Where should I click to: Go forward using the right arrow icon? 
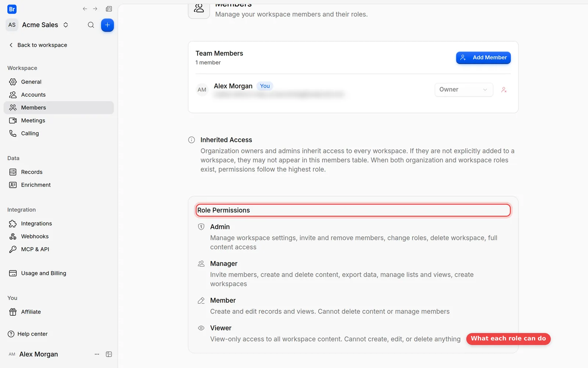coord(95,9)
